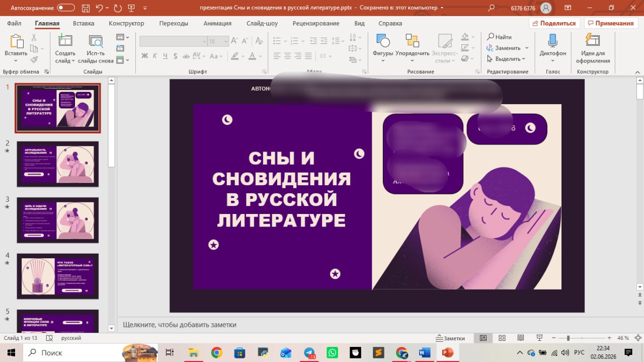Open Customize Quick Access Toolbar dropdown
Viewport: 644px width, 362px height.
pyautogui.click(x=145, y=8)
